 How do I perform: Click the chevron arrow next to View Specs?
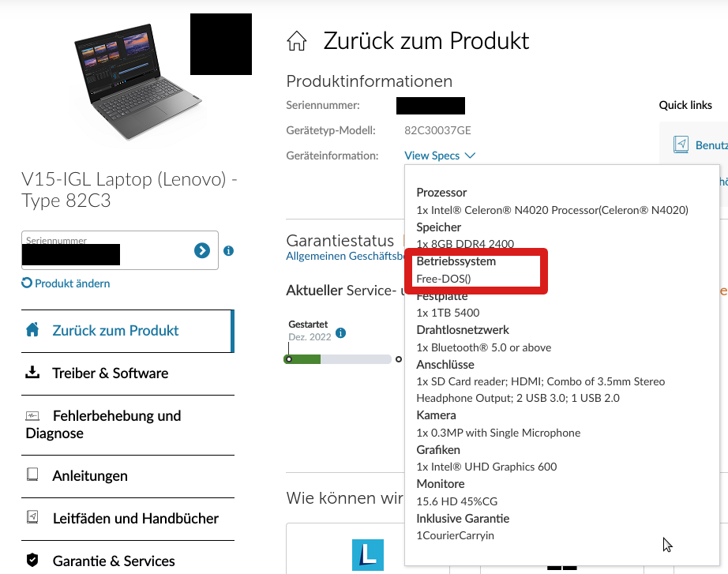coord(470,156)
